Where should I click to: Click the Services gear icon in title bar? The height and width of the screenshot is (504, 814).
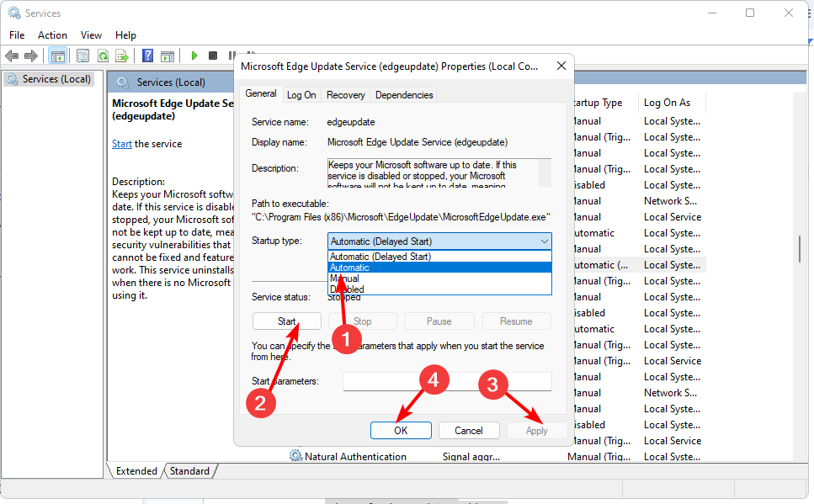pos(14,13)
